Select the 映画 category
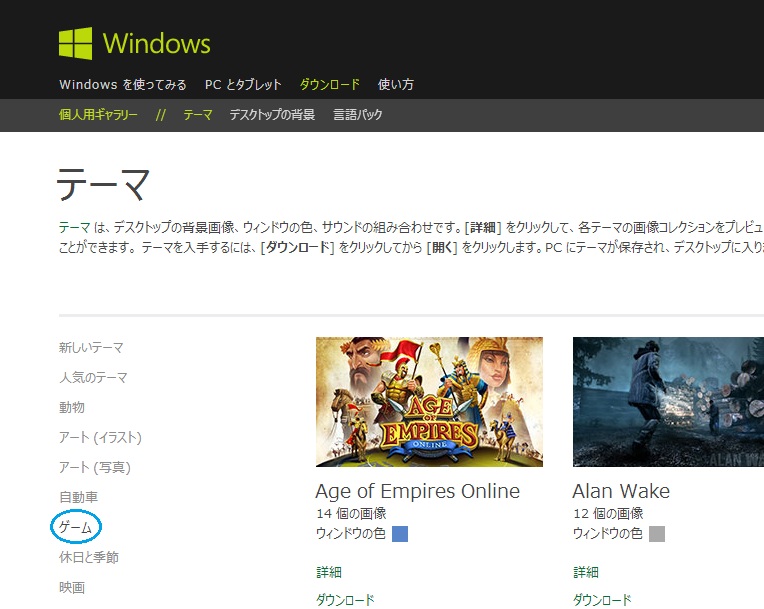This screenshot has width=764, height=609. point(72,588)
